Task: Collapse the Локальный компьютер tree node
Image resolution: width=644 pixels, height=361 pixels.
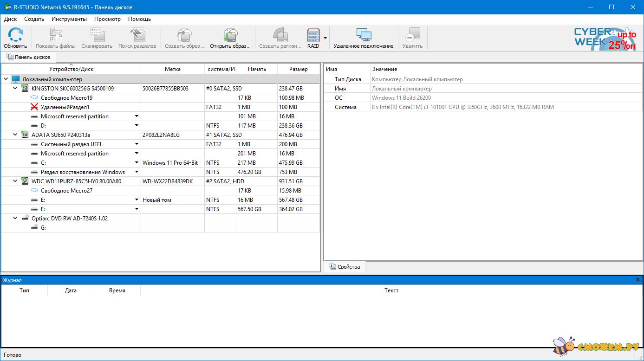Action: click(x=6, y=79)
